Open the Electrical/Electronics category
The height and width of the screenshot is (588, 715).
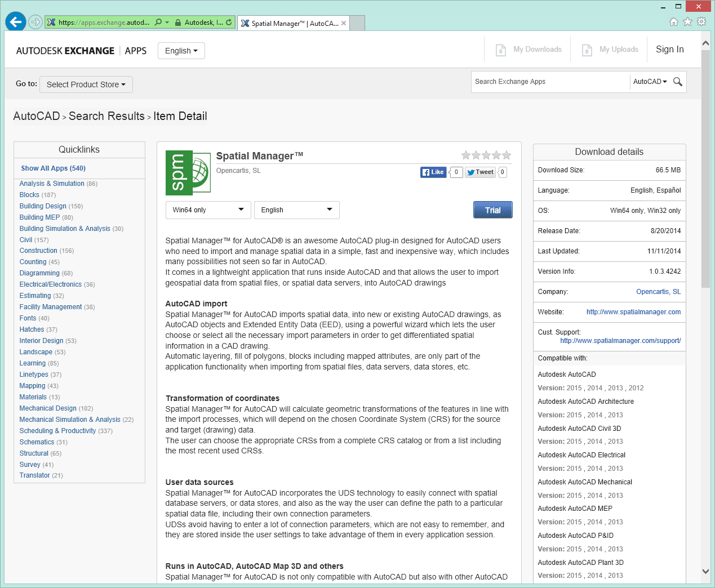coord(51,284)
